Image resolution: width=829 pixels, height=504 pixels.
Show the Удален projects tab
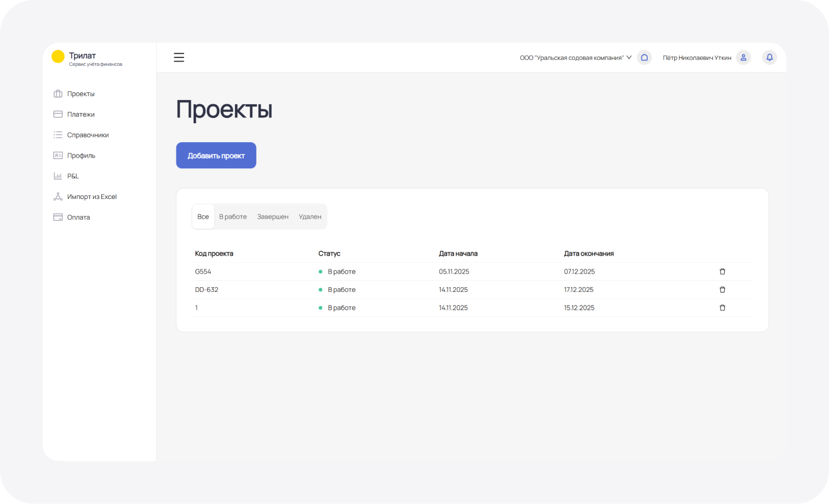[x=310, y=217]
